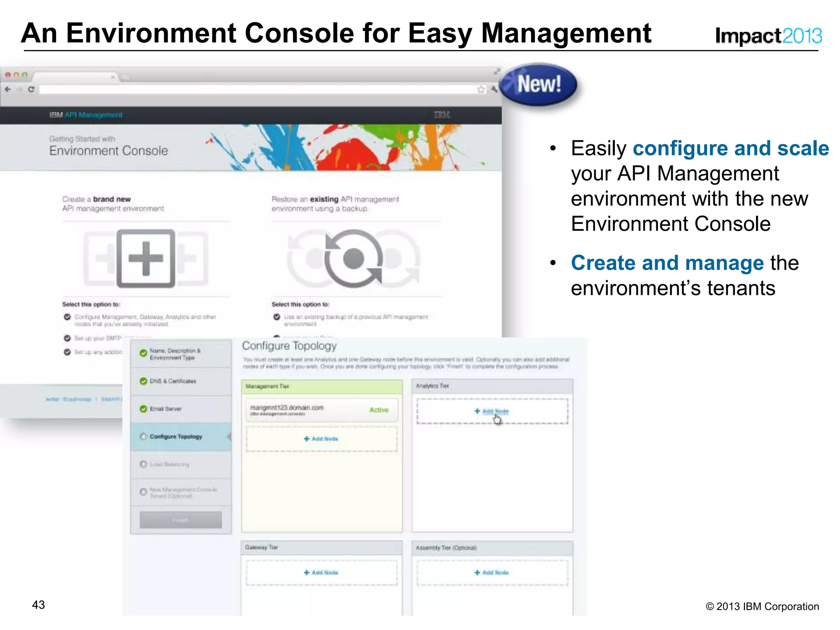The height and width of the screenshot is (630, 840).
Task: Click the Configure Topology page heading
Action: [x=289, y=346]
